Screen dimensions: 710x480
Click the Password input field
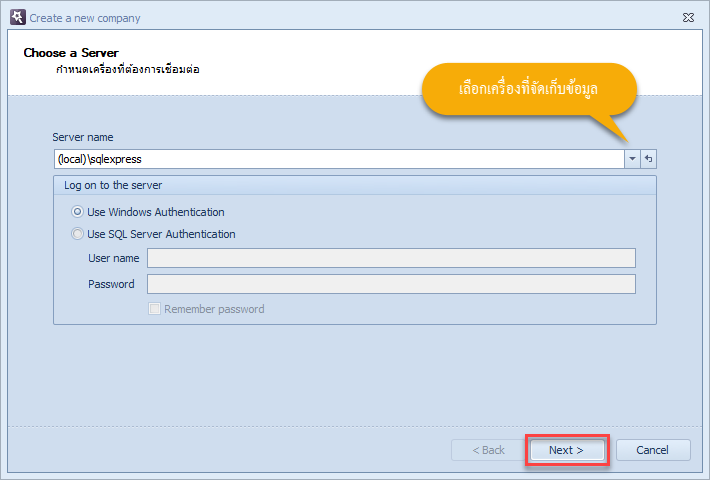coord(391,284)
